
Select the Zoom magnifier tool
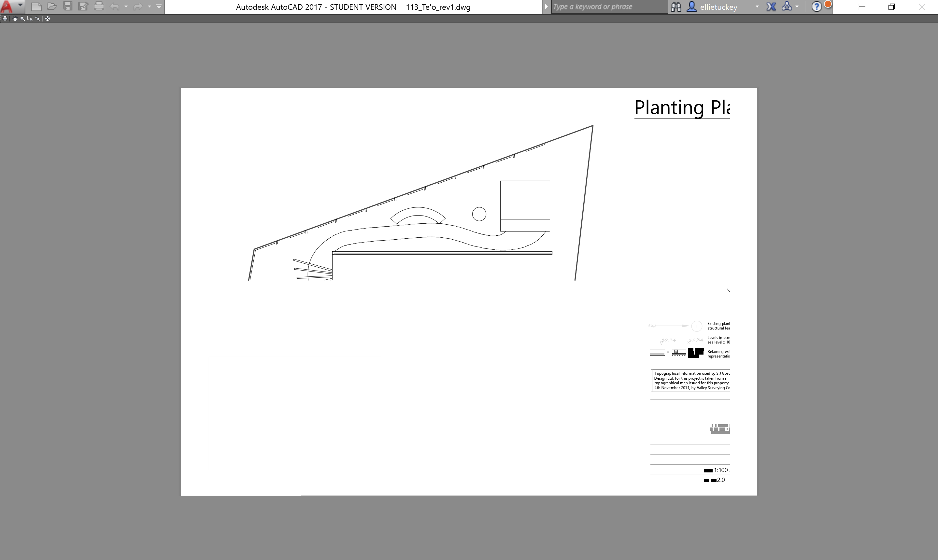[23, 19]
